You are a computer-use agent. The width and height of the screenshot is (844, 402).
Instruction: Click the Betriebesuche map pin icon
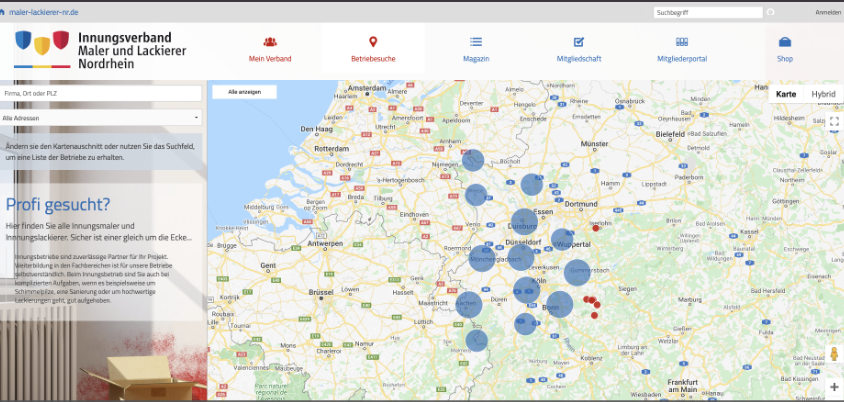[373, 41]
